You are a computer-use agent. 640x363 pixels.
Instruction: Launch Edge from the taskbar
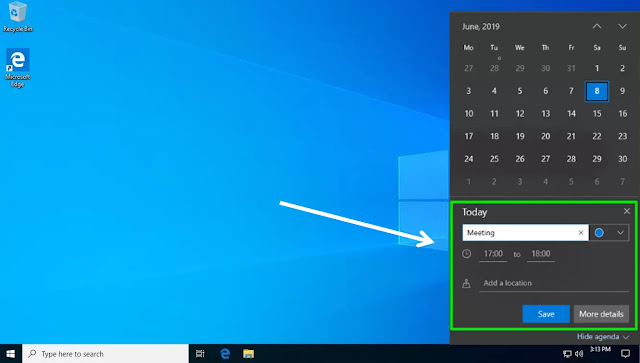224,354
